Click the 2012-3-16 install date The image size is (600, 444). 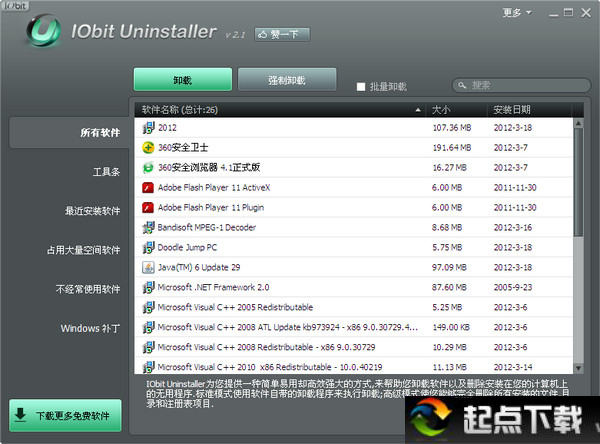click(513, 227)
